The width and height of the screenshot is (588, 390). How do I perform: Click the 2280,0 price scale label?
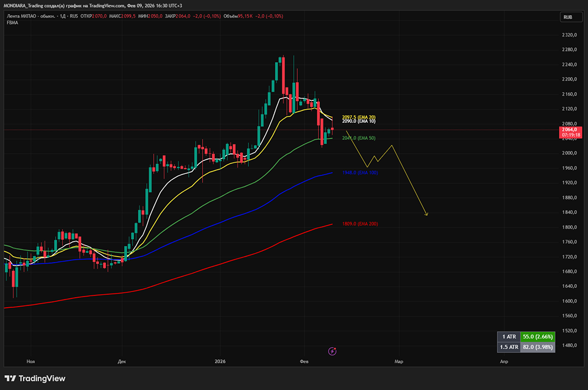(x=569, y=49)
